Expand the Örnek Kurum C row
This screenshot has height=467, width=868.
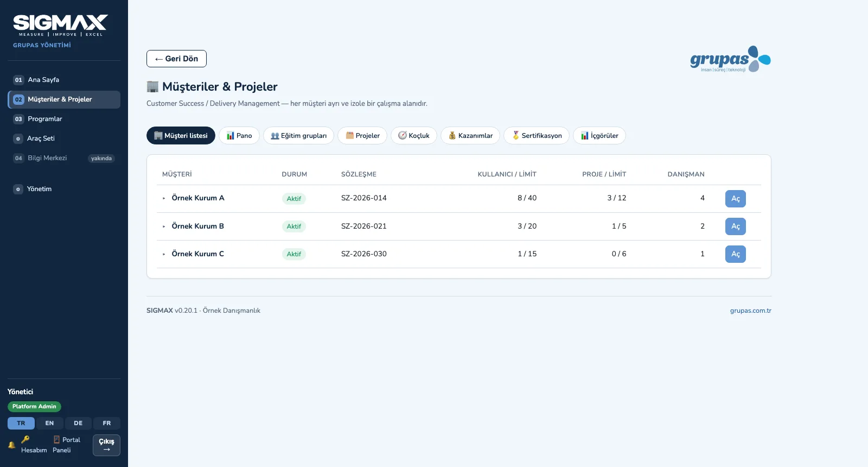pyautogui.click(x=164, y=254)
